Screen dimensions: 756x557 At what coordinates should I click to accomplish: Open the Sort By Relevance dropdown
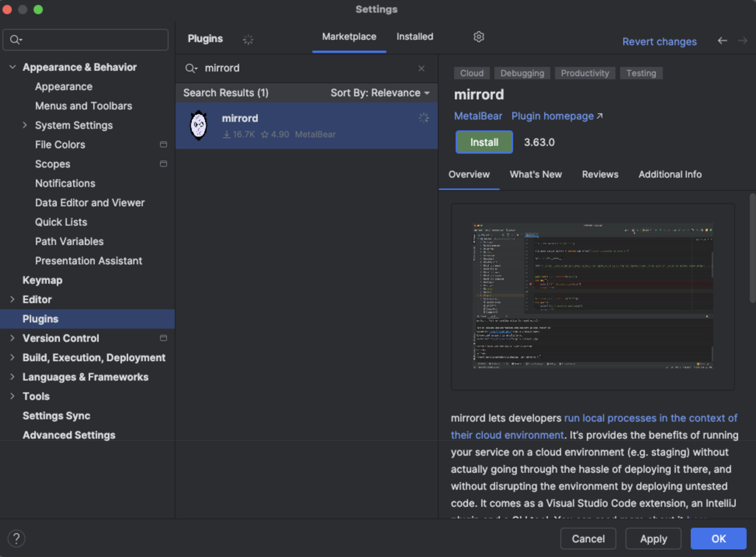(x=380, y=93)
